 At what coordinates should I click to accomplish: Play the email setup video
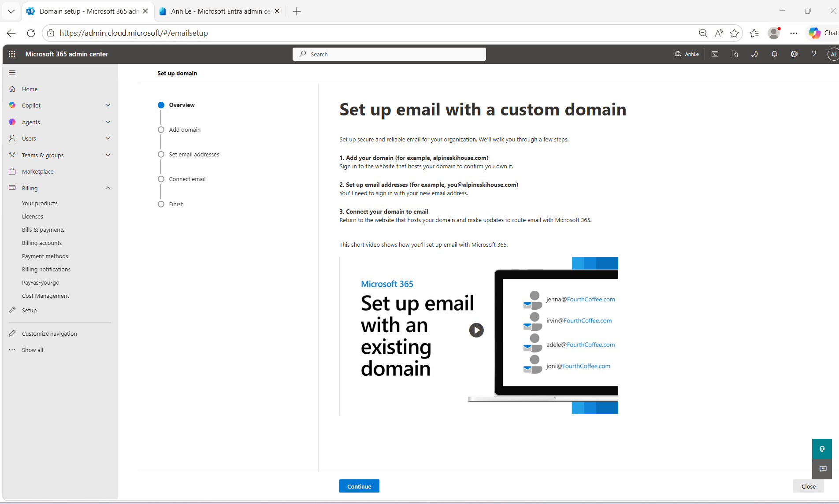pyautogui.click(x=476, y=330)
